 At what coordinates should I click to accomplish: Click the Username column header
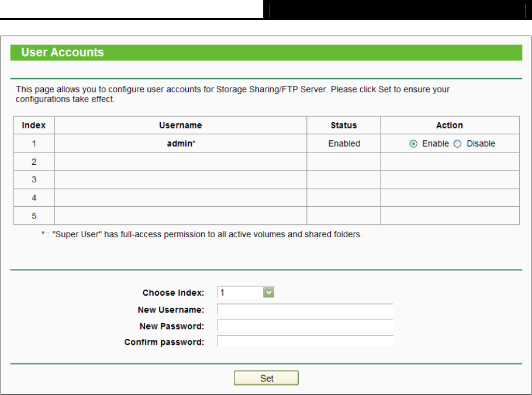pyautogui.click(x=181, y=126)
